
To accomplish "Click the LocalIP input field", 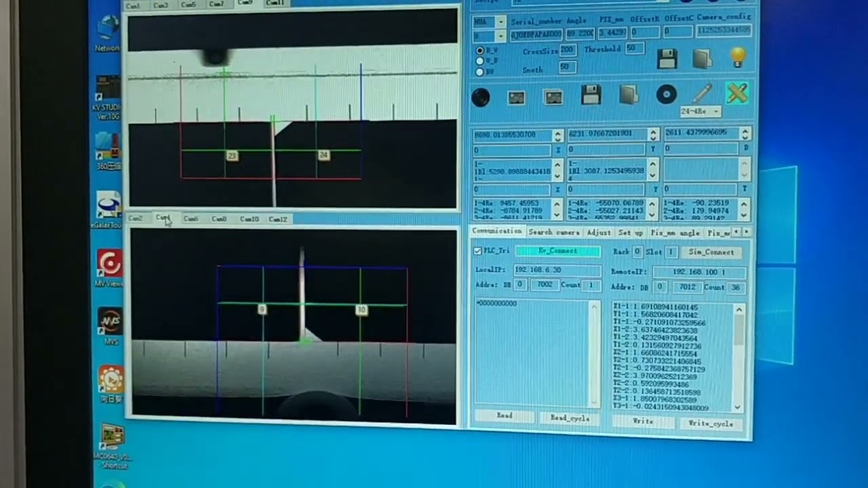I will [557, 270].
